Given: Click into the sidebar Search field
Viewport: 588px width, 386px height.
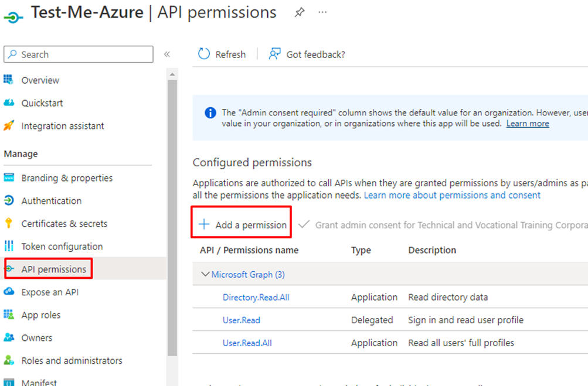Looking at the screenshot, I should [79, 54].
